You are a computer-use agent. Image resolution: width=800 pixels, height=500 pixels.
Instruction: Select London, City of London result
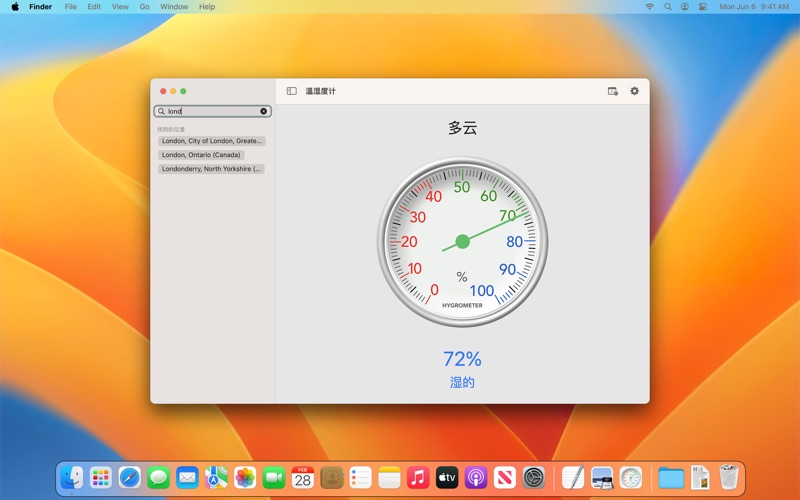211,141
